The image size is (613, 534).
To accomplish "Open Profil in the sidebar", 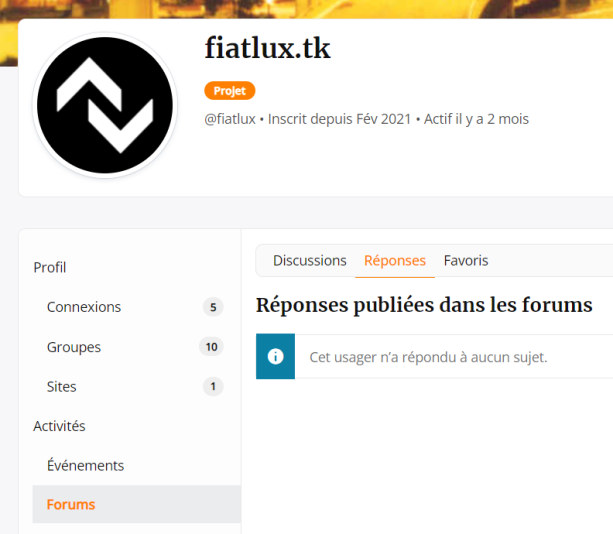I will click(50, 268).
